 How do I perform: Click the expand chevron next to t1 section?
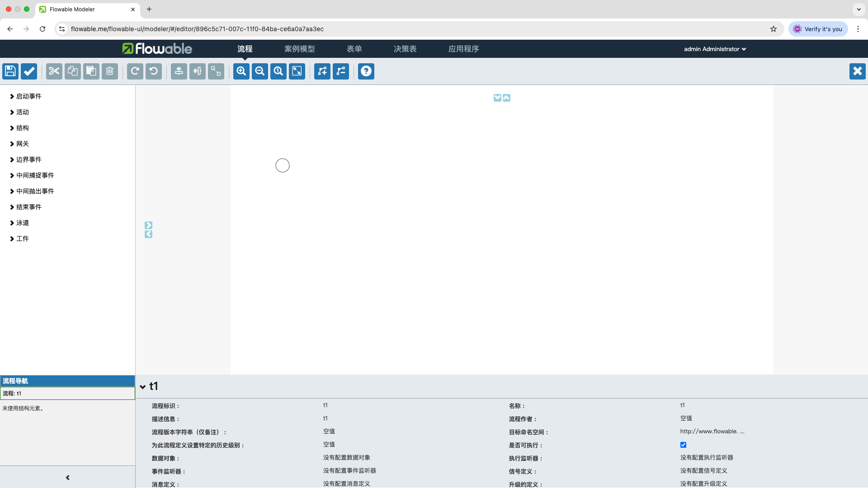coord(142,386)
